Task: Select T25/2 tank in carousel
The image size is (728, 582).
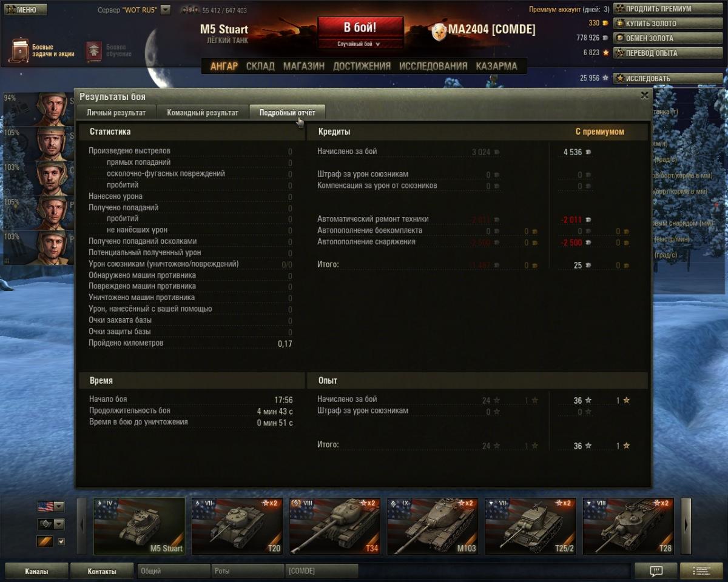Action: coord(531,526)
